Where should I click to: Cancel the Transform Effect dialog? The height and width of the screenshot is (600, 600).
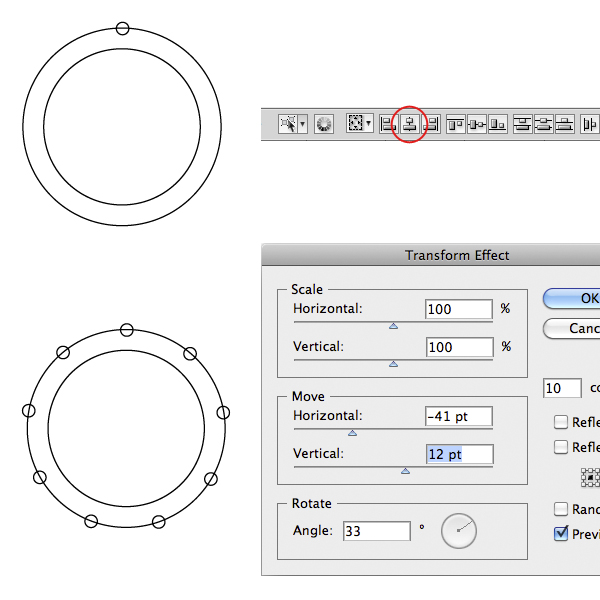pyautogui.click(x=575, y=328)
